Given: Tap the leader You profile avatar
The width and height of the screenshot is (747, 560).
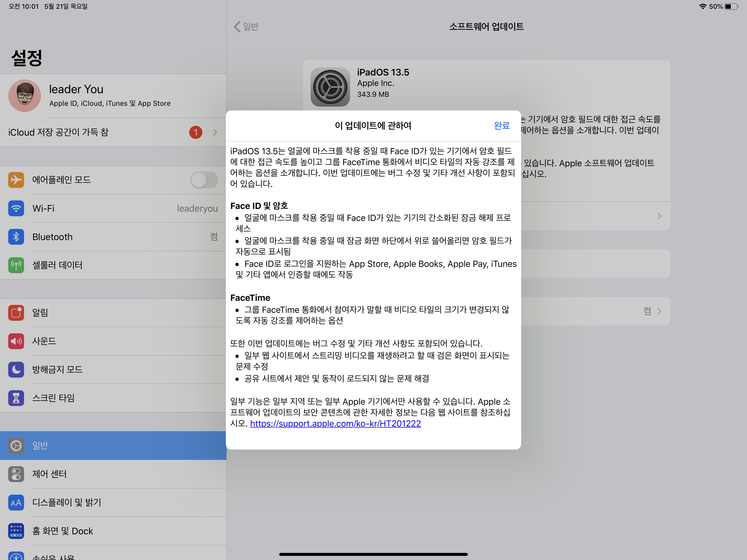Looking at the screenshot, I should (x=25, y=96).
